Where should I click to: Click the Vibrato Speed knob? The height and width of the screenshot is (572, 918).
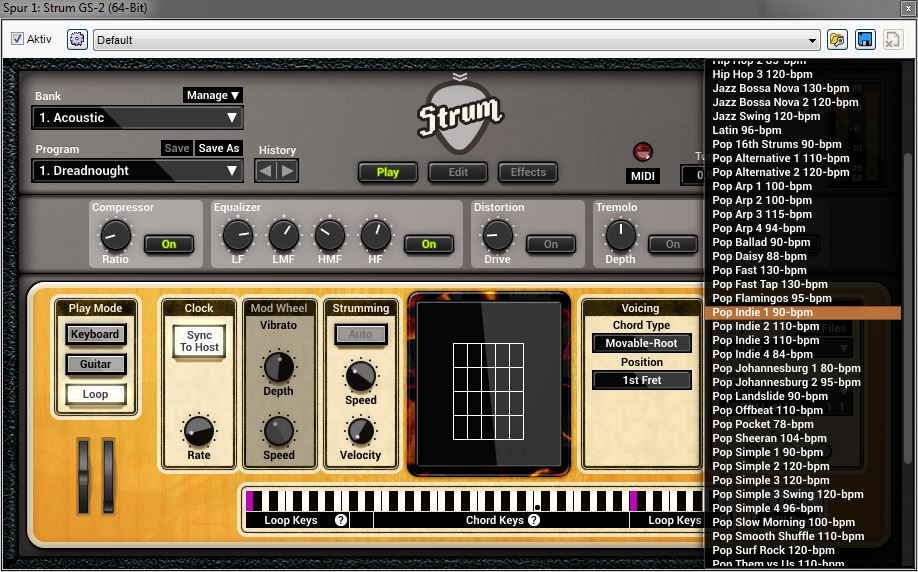(279, 431)
